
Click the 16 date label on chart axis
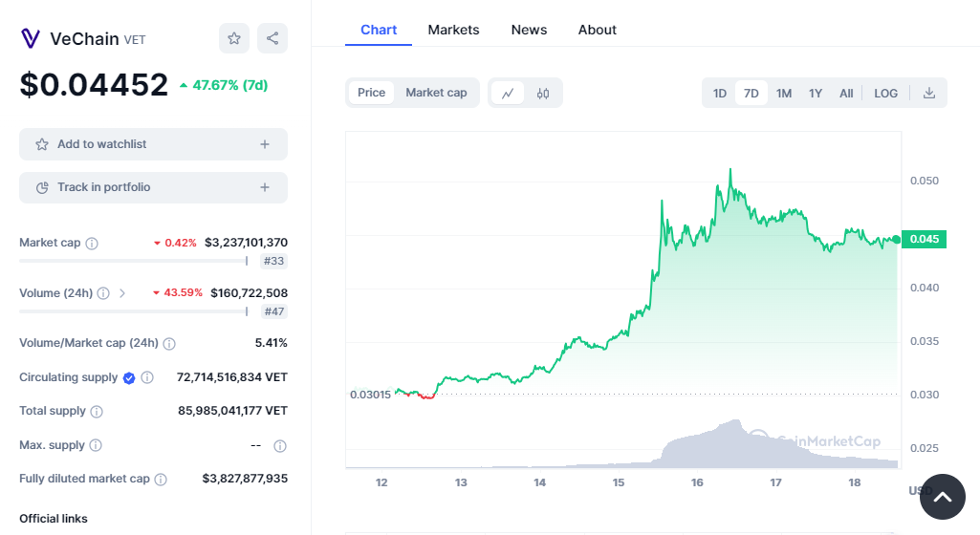697,482
